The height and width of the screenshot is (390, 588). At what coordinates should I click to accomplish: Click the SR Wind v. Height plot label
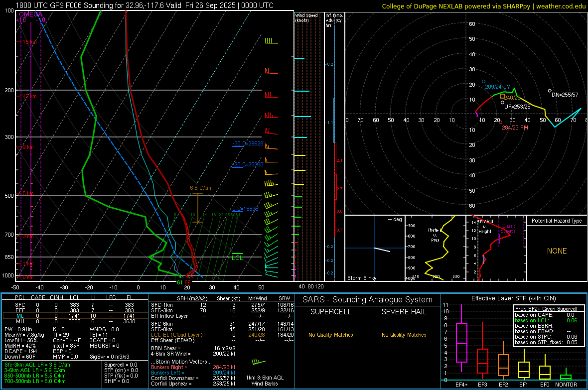point(484,227)
